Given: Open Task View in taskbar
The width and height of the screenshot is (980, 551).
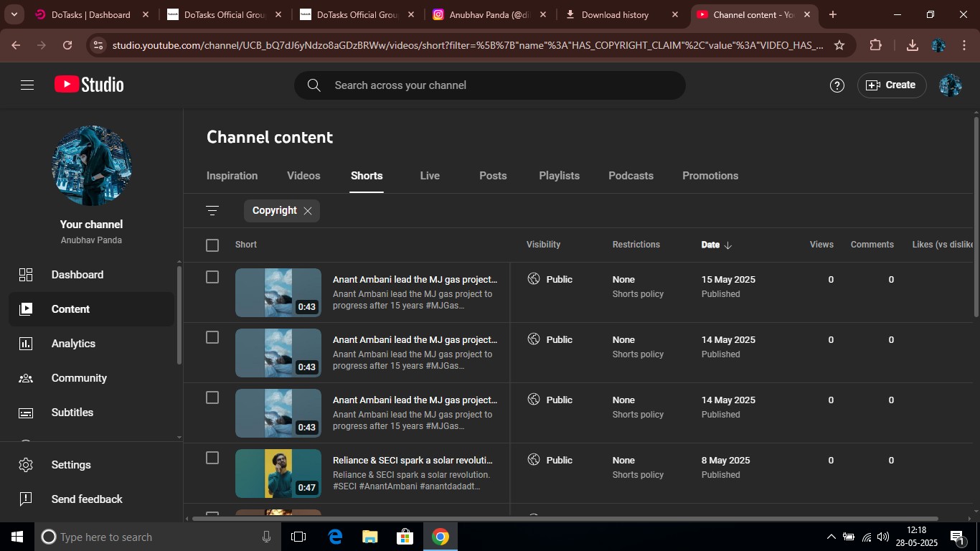Looking at the screenshot, I should pyautogui.click(x=298, y=537).
